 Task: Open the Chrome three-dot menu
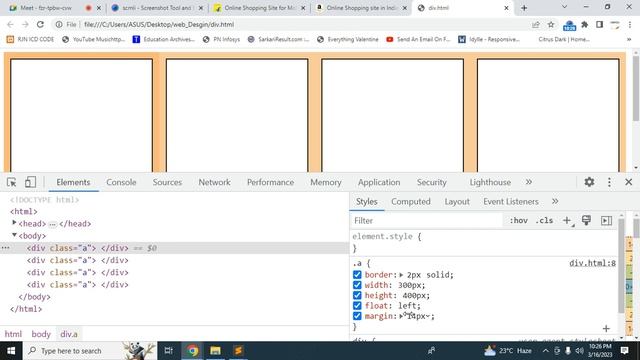(630, 24)
